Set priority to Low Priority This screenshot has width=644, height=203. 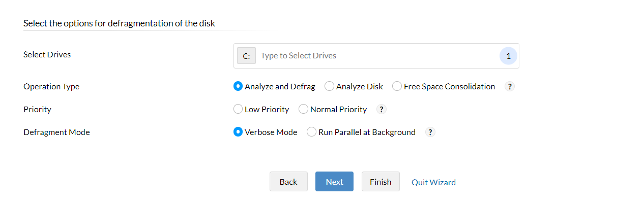[x=238, y=110]
